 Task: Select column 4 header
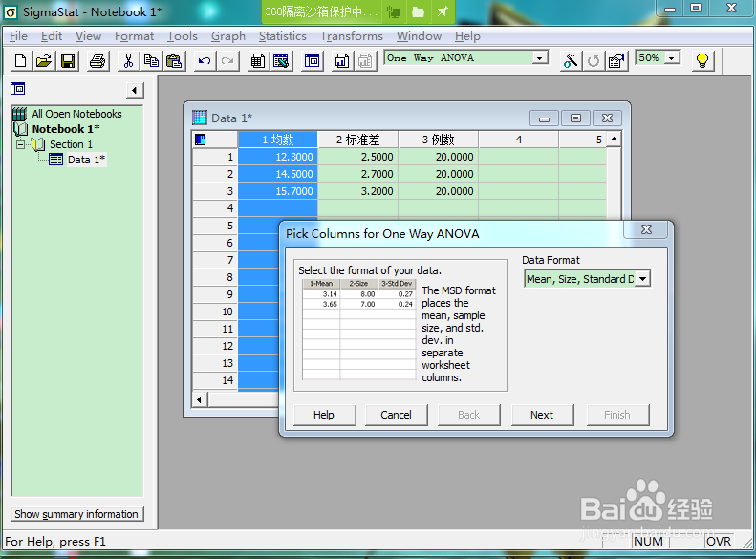[x=519, y=140]
